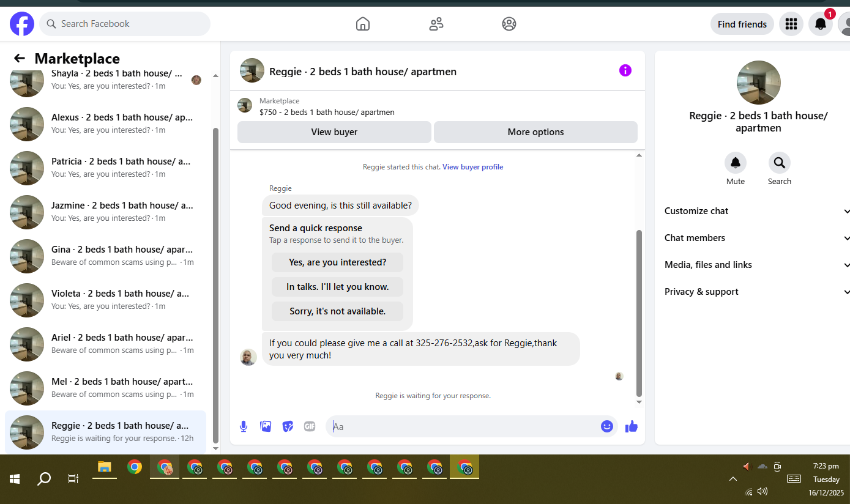Click the "Good evening, is this still available?" message
Screen dimensions: 850x504
pyautogui.click(x=340, y=206)
